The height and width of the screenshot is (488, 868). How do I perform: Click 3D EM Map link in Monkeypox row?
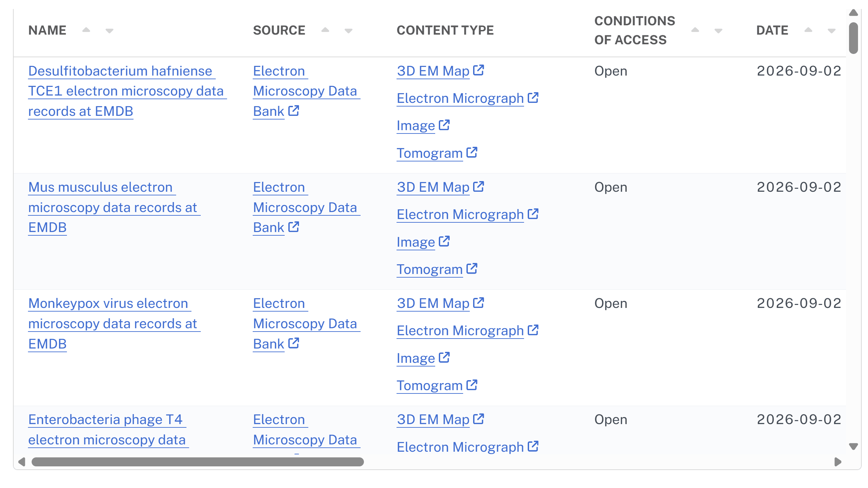pyautogui.click(x=433, y=304)
